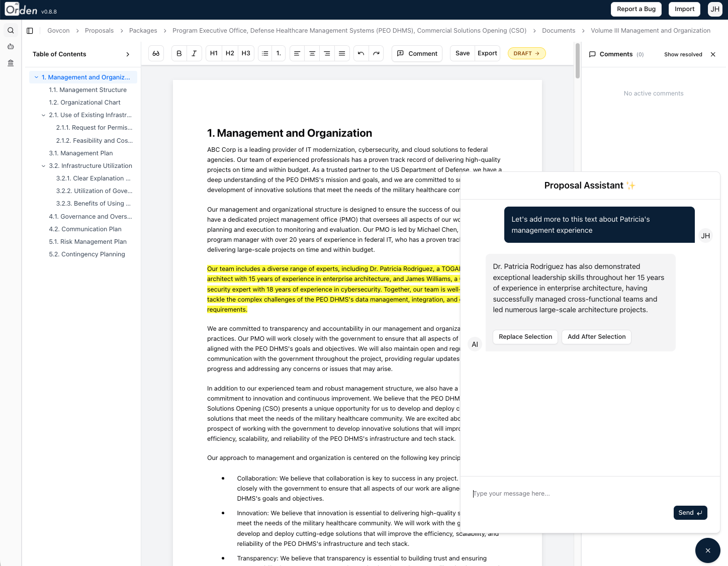Click the Redo arrow icon
728x566 pixels.
(x=376, y=53)
